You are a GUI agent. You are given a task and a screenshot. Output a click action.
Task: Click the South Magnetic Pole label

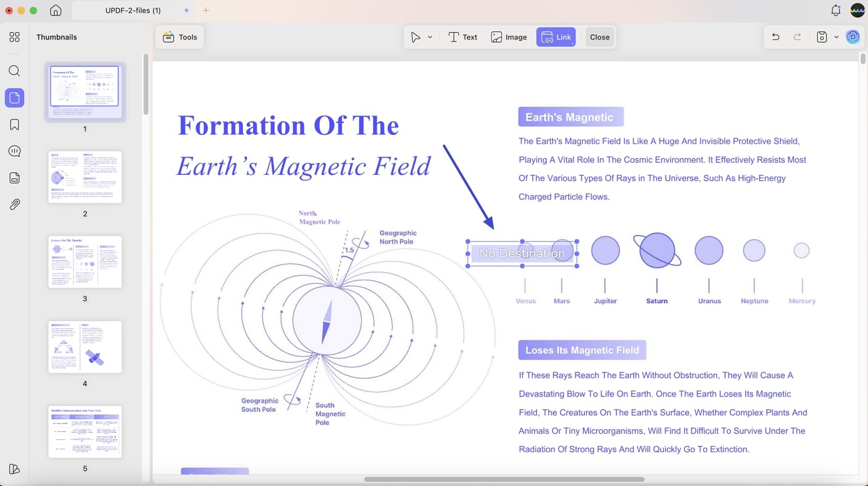331,414
